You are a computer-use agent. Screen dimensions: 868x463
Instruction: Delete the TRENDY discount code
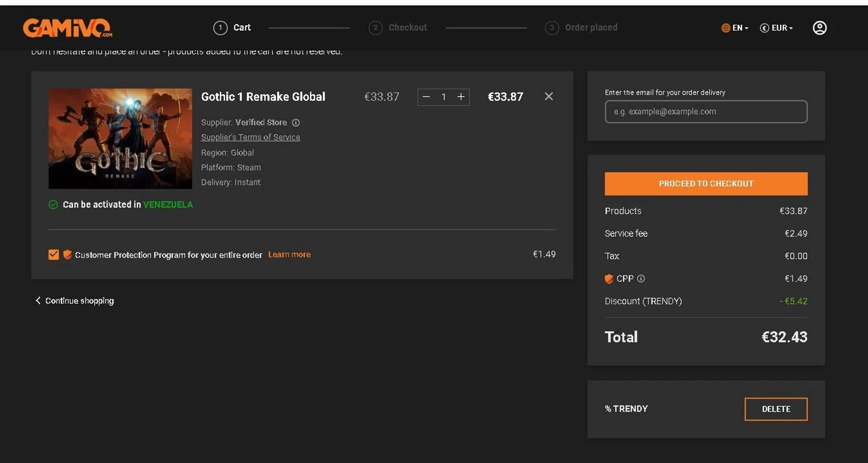[776, 409]
